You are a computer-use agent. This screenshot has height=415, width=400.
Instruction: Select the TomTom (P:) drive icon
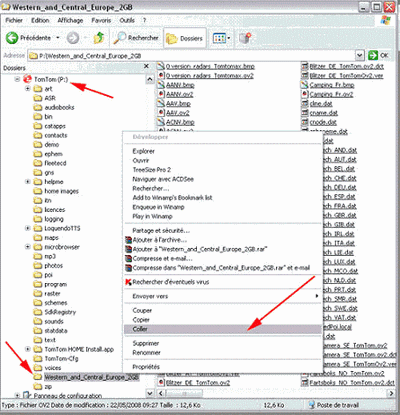[27, 79]
